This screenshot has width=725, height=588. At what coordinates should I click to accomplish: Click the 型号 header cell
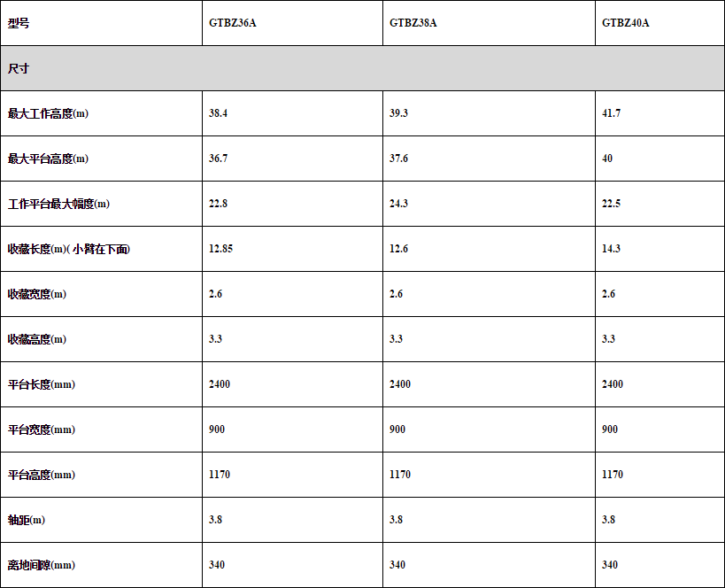pos(19,23)
